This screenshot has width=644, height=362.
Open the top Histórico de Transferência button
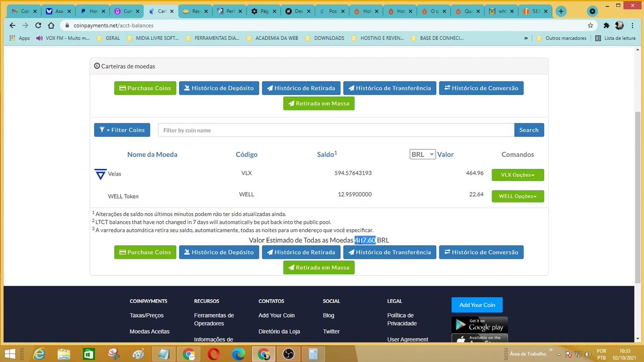pyautogui.click(x=389, y=88)
